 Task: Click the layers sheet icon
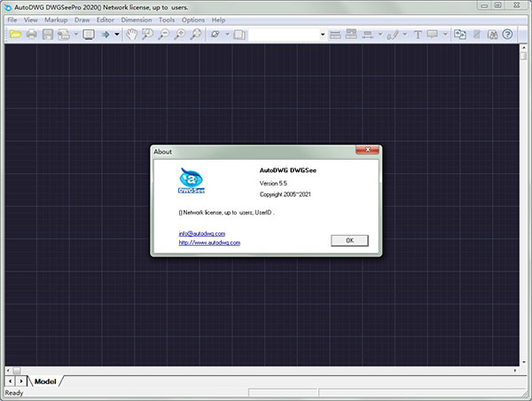click(239, 35)
